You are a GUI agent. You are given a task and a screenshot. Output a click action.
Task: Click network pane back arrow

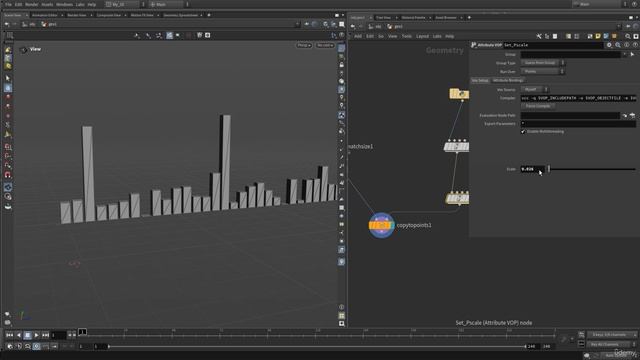[x=353, y=27]
